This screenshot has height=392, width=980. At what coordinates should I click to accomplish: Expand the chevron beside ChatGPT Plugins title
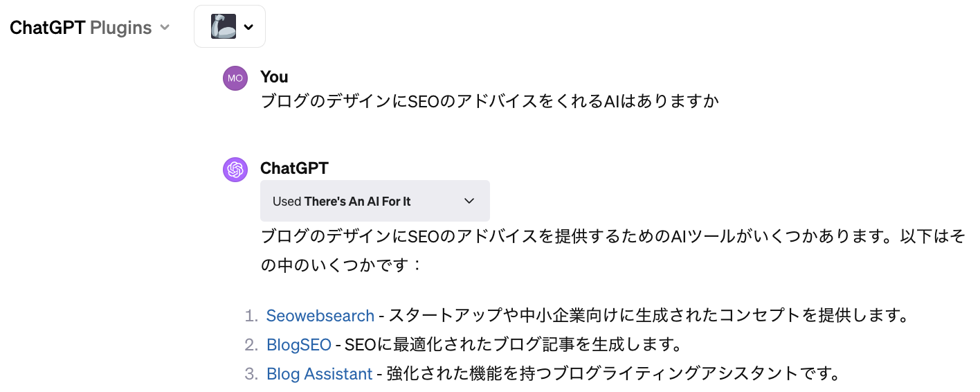coord(165,28)
